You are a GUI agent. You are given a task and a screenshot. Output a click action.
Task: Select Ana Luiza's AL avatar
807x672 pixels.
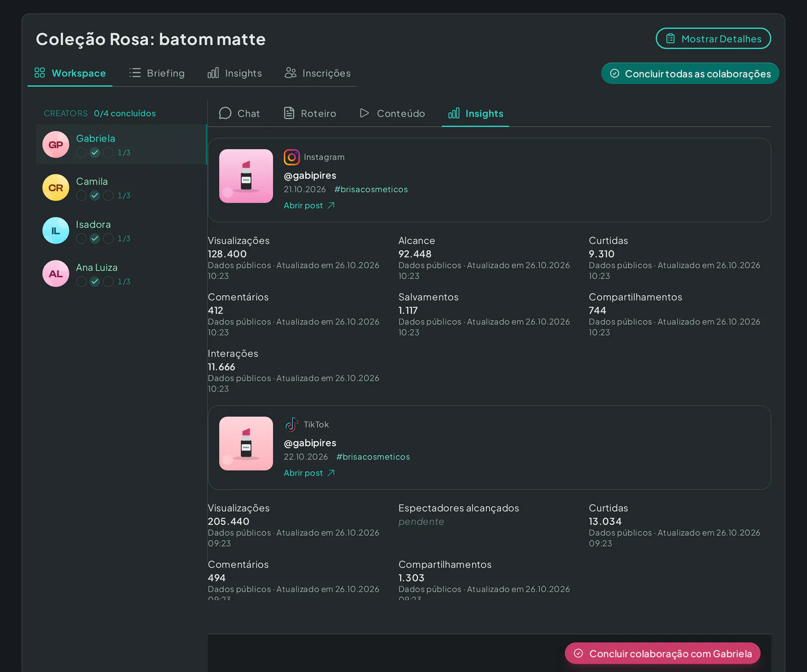click(56, 274)
